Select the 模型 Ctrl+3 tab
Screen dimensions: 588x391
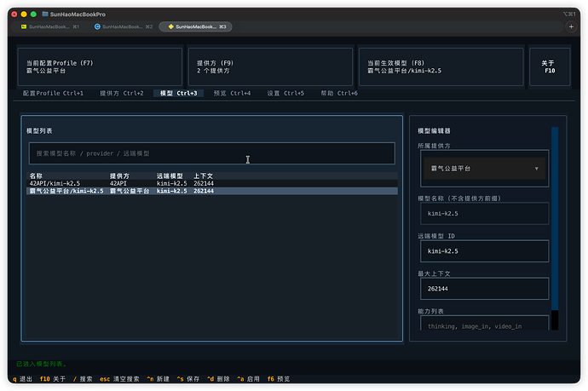[x=178, y=94]
